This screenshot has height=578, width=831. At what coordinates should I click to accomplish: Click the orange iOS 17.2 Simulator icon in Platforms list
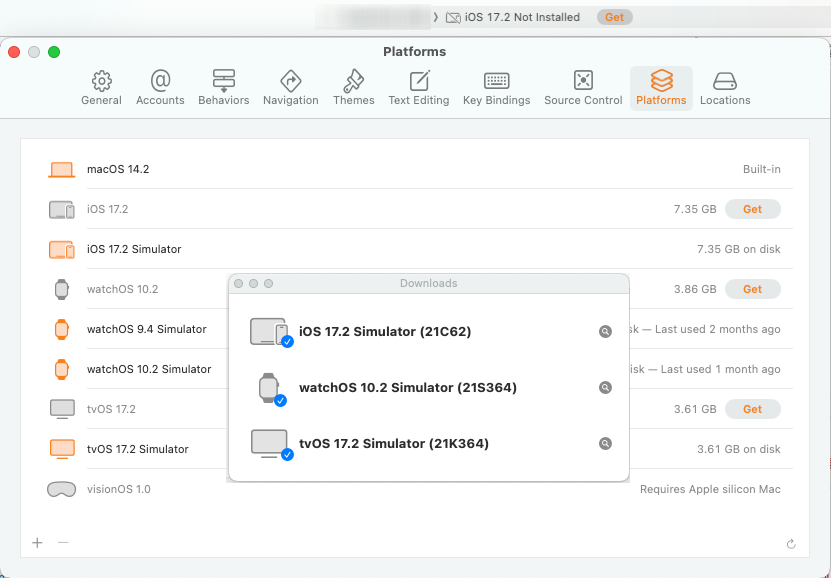click(x=61, y=250)
